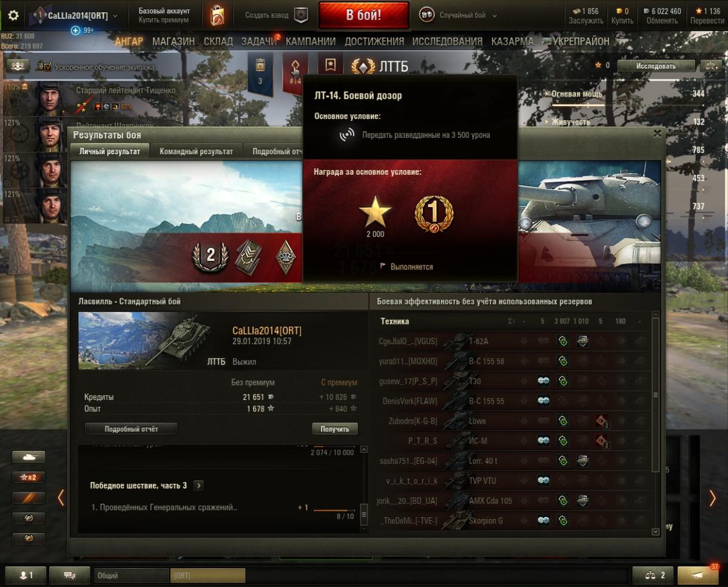The image size is (728, 587).
Task: Click the vehicle list scrollbar down arrow
Action: 655,532
